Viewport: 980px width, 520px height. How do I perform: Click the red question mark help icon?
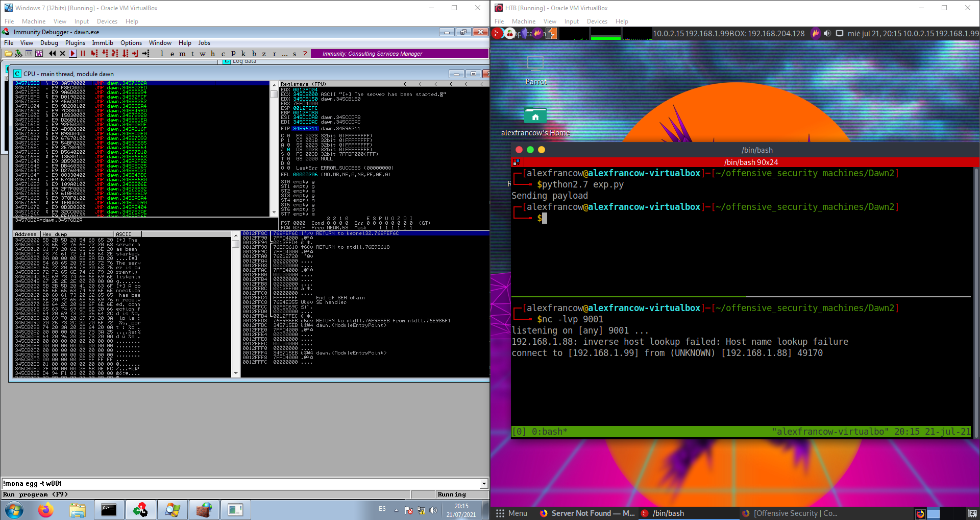point(305,54)
